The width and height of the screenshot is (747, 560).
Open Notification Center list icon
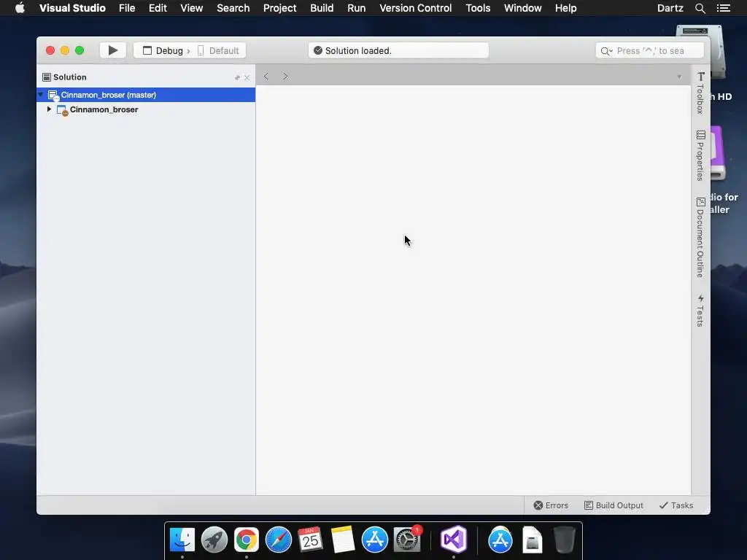724,8
